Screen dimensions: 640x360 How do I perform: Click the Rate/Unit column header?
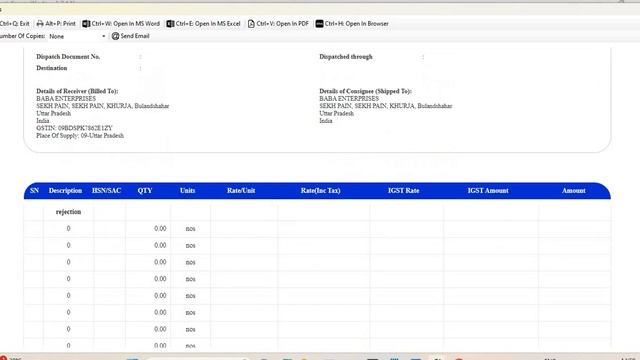241,191
